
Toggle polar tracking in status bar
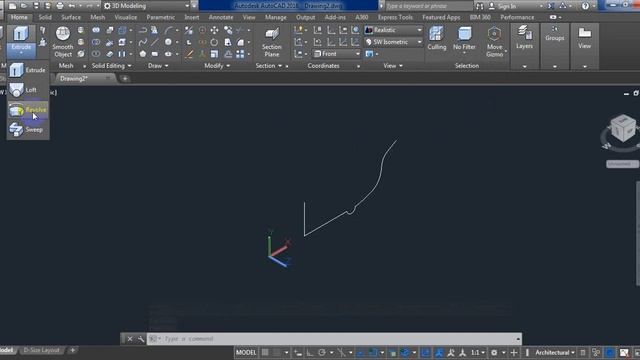(322, 352)
